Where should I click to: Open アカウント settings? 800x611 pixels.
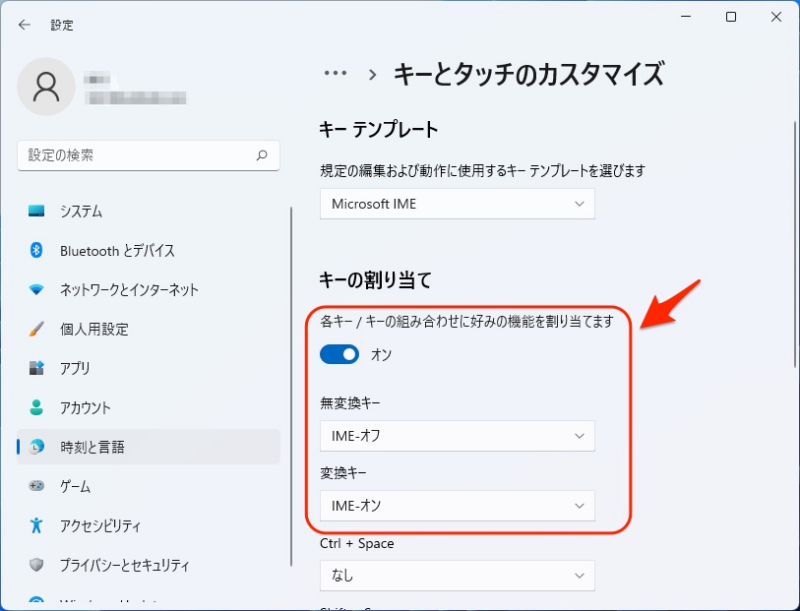148,407
